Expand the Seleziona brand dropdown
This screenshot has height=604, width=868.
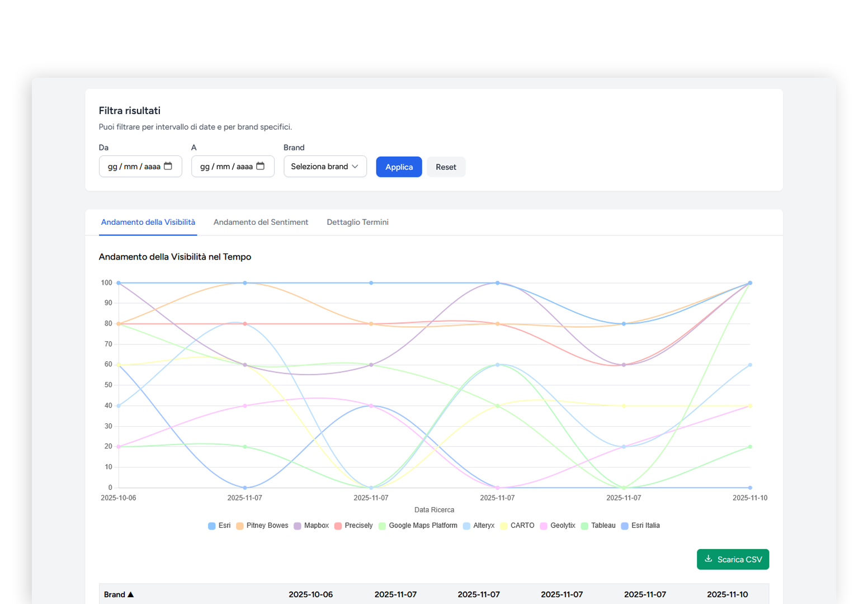coord(325,167)
